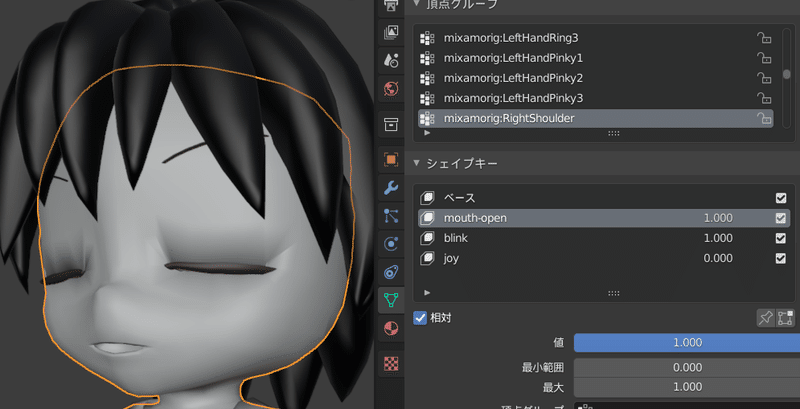Click the vertex group icon of LeftHandRing3
This screenshot has width=800, height=409.
pos(427,38)
